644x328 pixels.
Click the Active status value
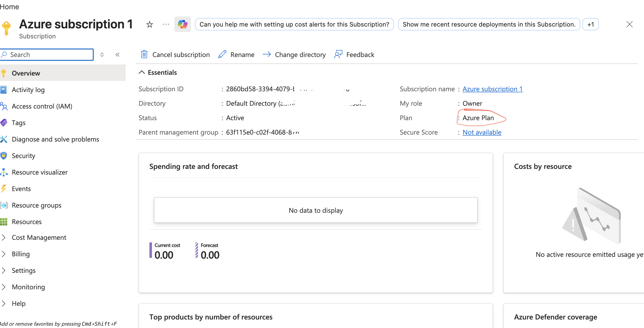(235, 118)
